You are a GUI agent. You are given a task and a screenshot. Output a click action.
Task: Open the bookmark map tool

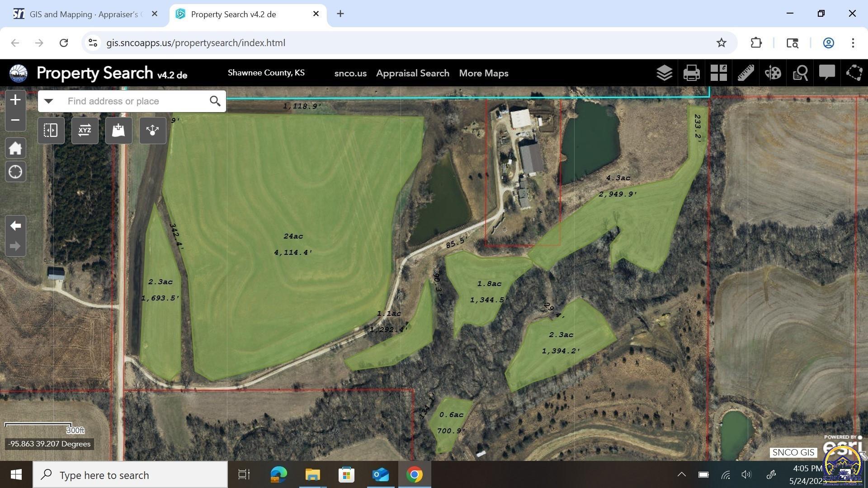[x=118, y=131]
